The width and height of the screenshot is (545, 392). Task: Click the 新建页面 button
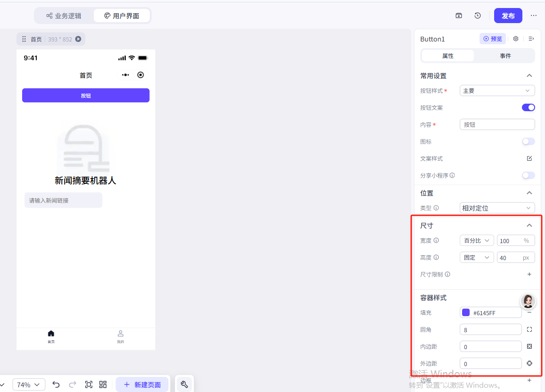[x=142, y=384]
